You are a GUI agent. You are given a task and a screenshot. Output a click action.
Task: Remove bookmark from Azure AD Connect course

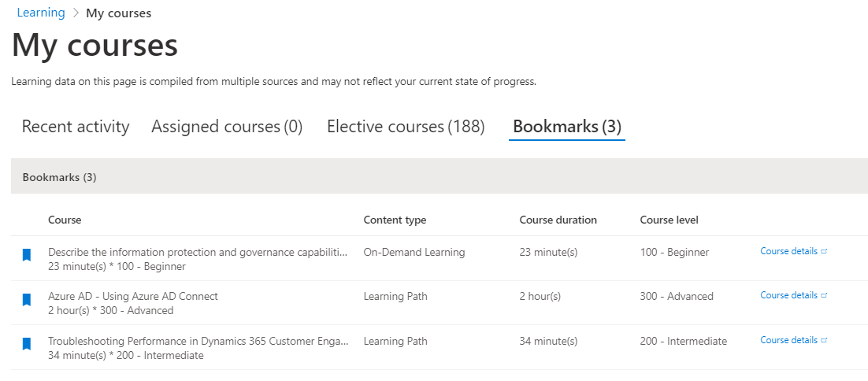tap(27, 299)
